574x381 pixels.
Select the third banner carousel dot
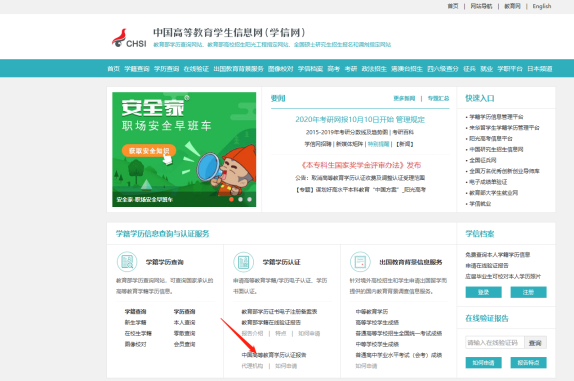point(249,199)
